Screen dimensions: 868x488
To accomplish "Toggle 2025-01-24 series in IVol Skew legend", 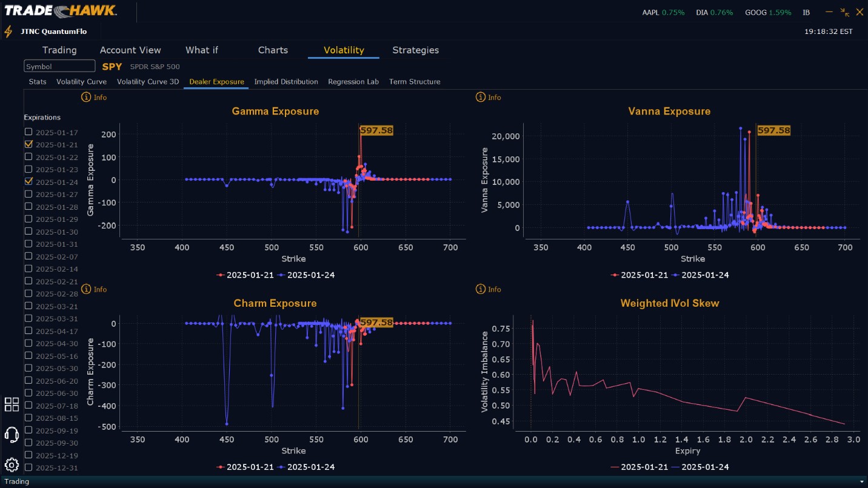I will click(x=701, y=467).
